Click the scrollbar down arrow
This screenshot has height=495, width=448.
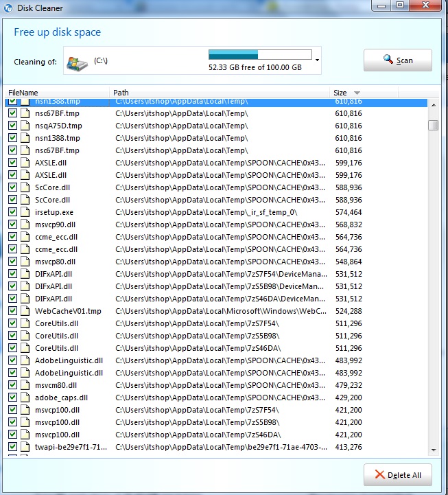[434, 450]
